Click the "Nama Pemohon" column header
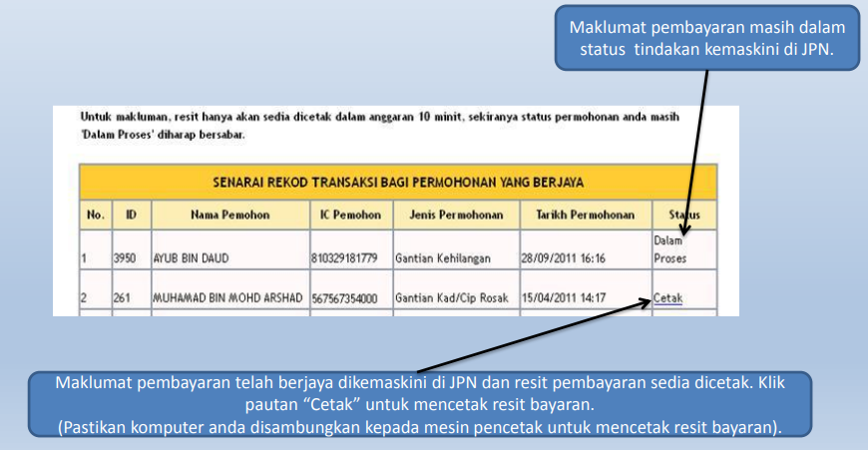The image size is (868, 450). (x=230, y=215)
